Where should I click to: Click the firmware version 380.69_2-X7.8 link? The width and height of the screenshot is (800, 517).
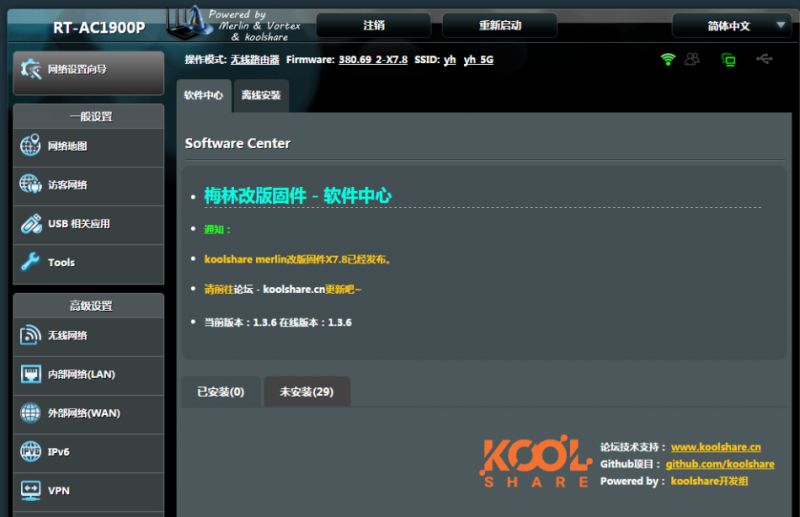(x=372, y=60)
